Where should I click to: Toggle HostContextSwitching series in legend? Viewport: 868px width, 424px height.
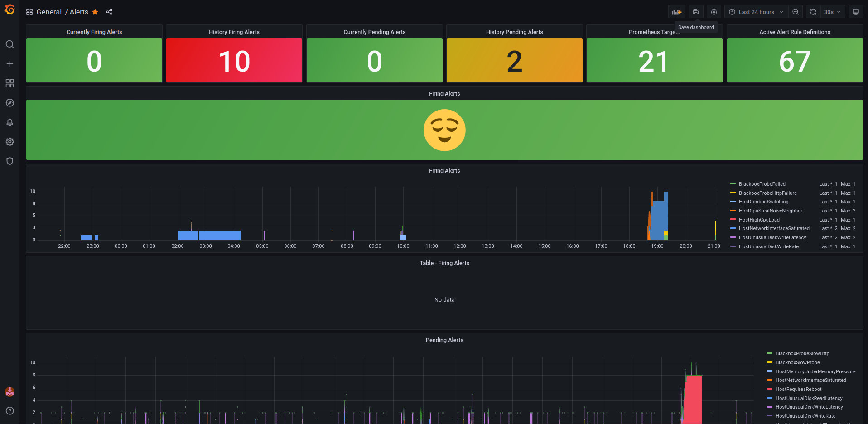pos(764,202)
